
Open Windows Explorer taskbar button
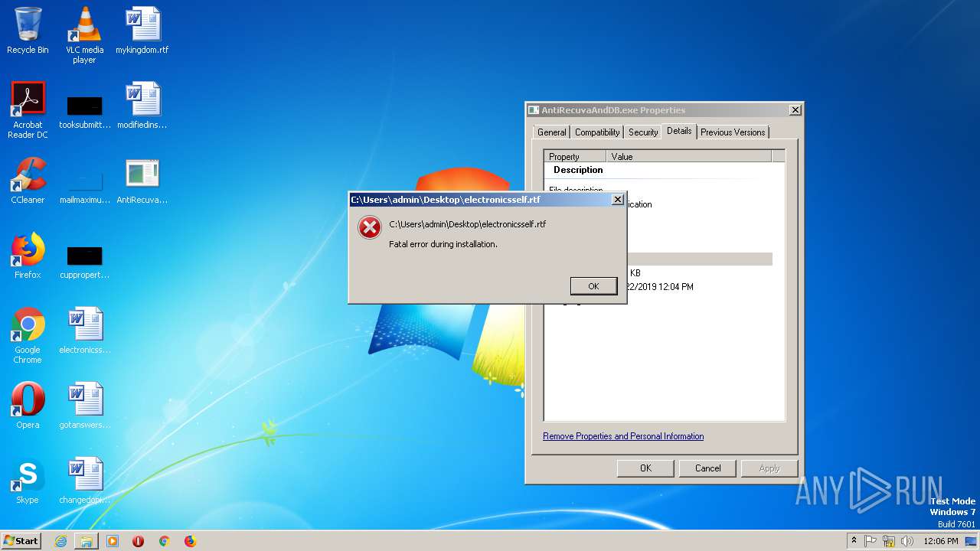pyautogui.click(x=87, y=541)
